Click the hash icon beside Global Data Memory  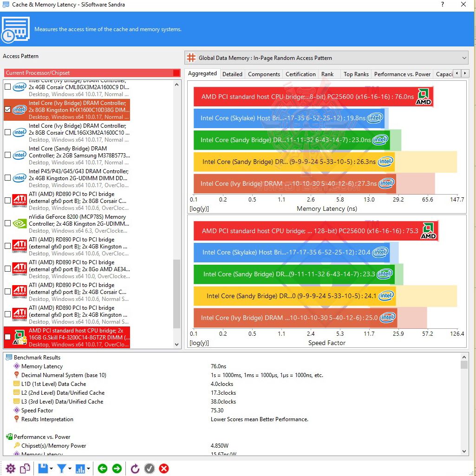191,58
